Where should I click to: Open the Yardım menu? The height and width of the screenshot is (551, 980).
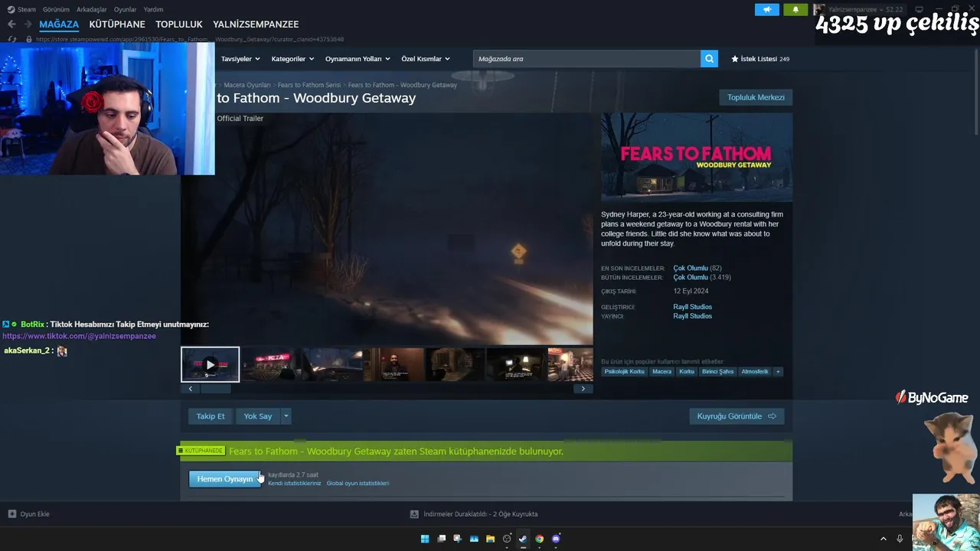[153, 10]
